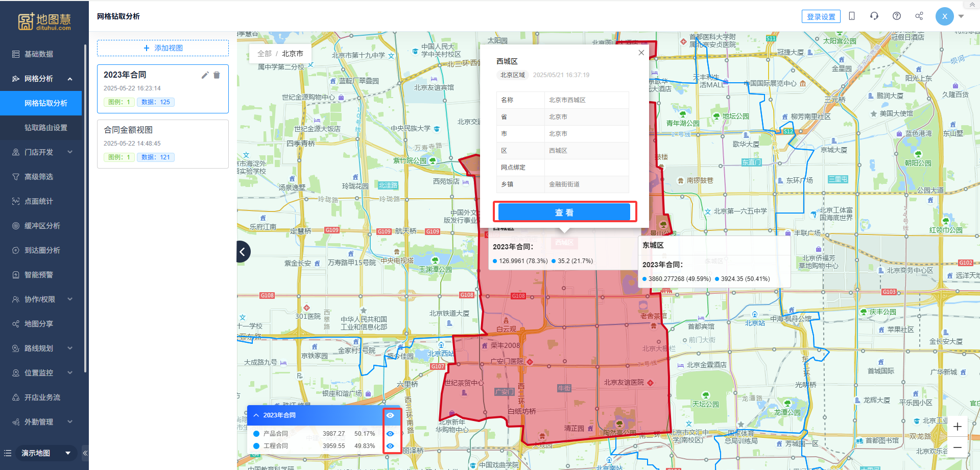This screenshot has width=980, height=470.
Task: Open 缓冲区分析 in the sidebar
Action: pos(42,226)
